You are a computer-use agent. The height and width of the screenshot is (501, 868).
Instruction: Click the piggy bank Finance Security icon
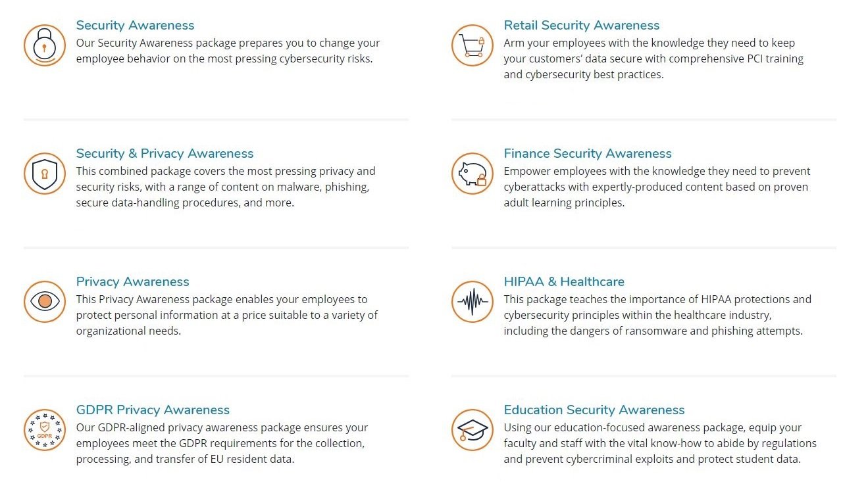(472, 174)
